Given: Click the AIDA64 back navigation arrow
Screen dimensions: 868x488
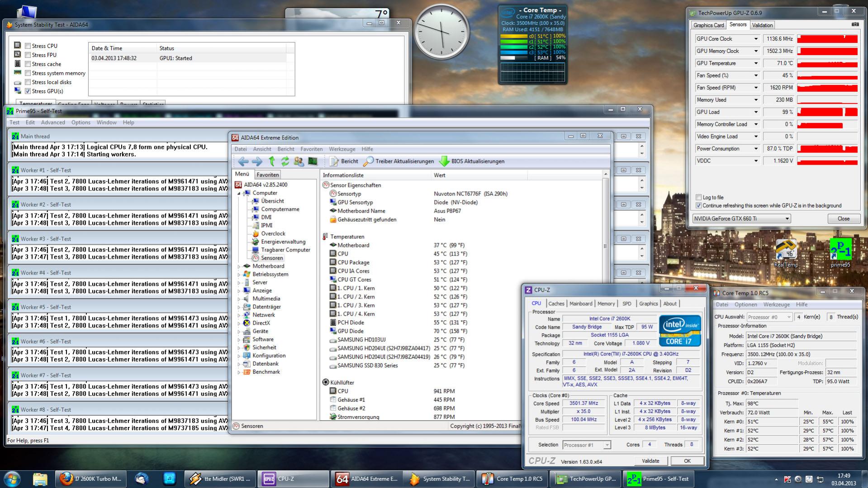Looking at the screenshot, I should [x=243, y=161].
